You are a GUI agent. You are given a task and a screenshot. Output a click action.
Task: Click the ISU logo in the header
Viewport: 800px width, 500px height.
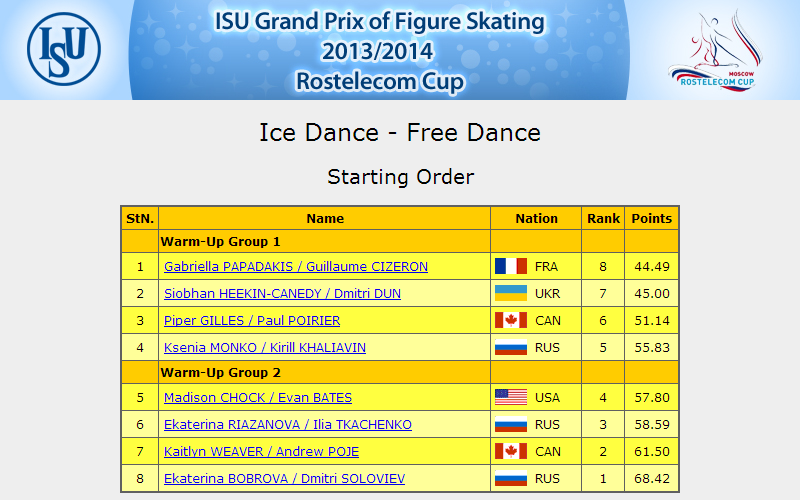coord(64,49)
